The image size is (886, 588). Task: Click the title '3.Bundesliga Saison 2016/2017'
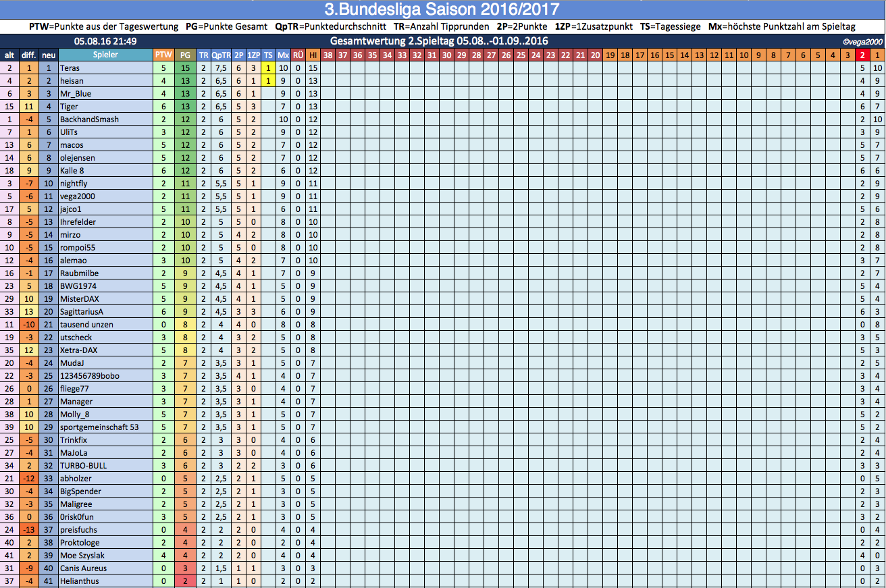(x=442, y=9)
